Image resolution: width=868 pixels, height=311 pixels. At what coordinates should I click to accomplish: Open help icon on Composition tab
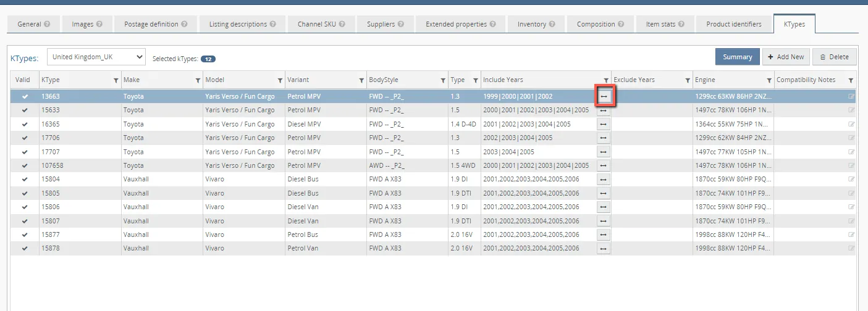(621, 24)
